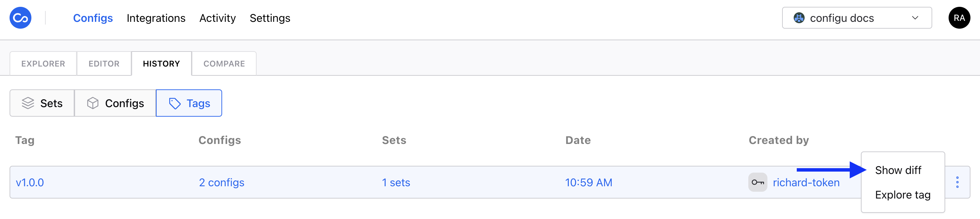
Task: Select Show diff from the menu
Action: [898, 170]
